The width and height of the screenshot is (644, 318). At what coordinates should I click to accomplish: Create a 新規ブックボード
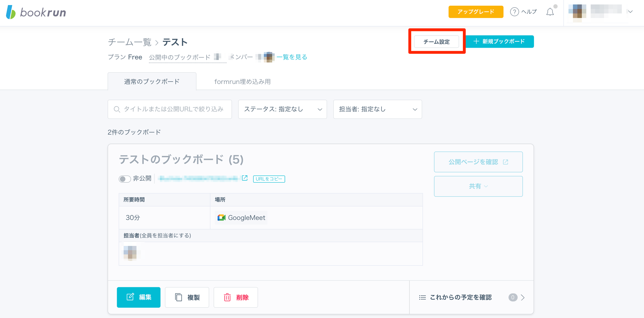pos(499,41)
